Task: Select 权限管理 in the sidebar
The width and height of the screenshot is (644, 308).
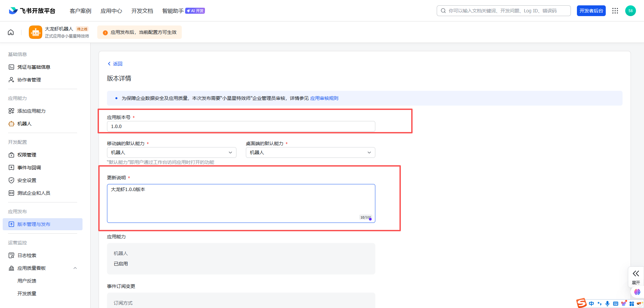Action: tap(27, 155)
